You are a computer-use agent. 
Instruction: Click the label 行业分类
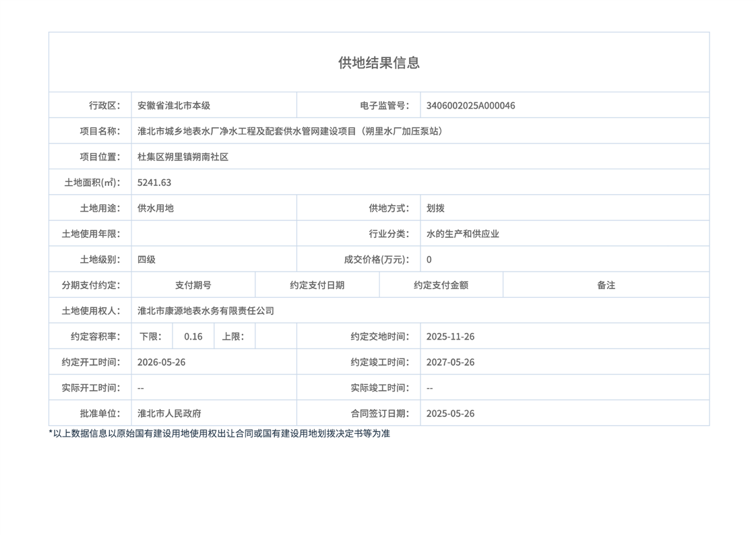389,234
